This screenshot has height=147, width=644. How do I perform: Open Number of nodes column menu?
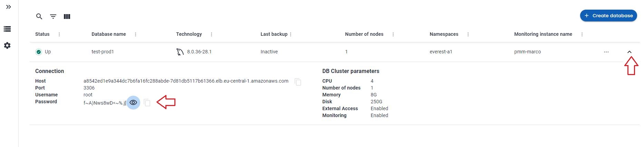click(393, 34)
